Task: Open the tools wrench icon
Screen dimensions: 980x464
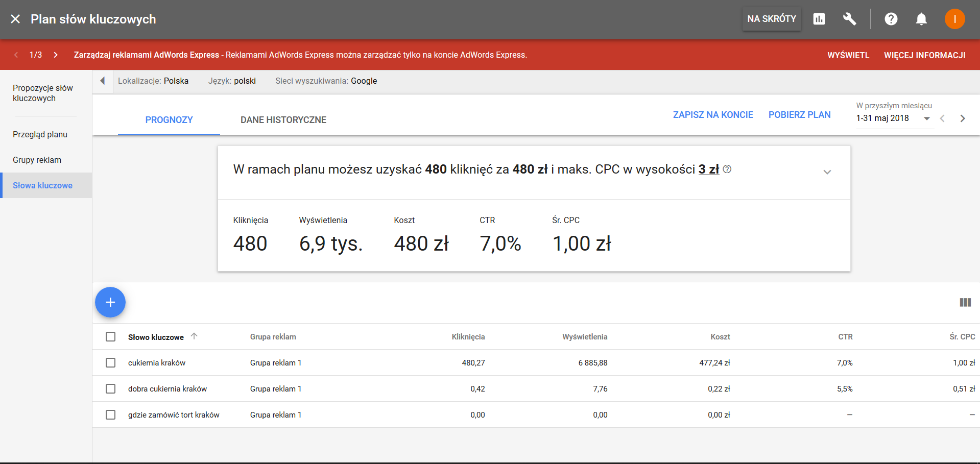Action: [x=849, y=19]
